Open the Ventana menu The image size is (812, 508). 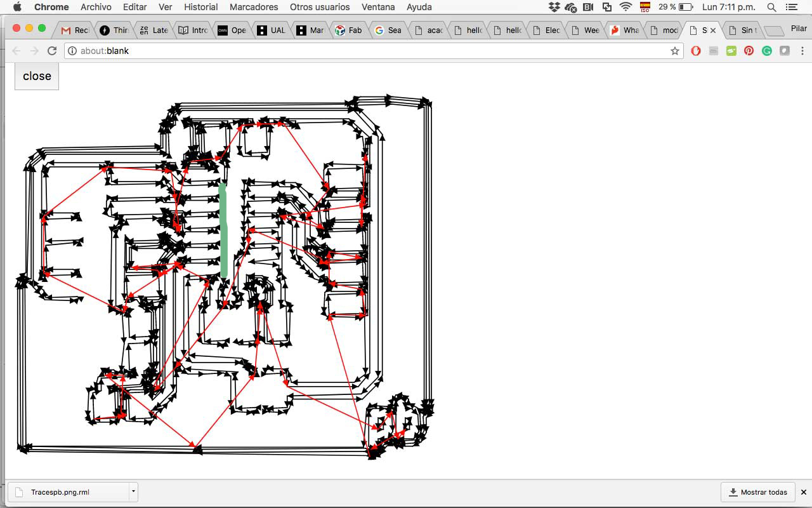378,7
